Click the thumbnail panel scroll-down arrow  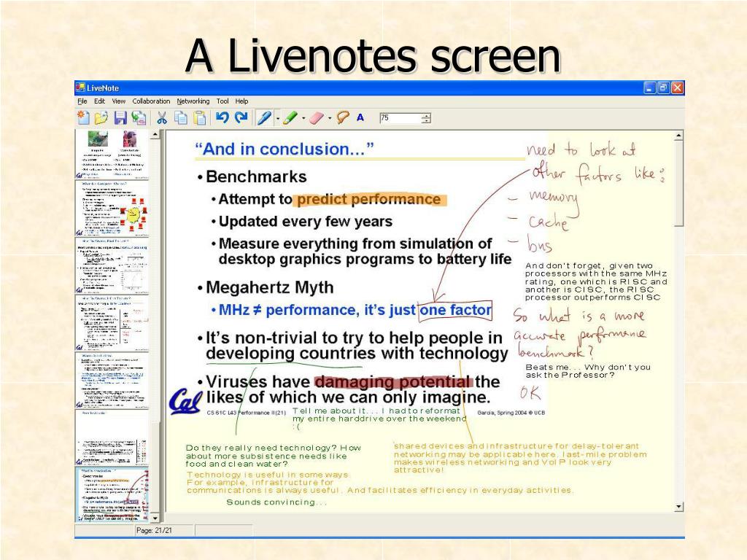coord(155,518)
